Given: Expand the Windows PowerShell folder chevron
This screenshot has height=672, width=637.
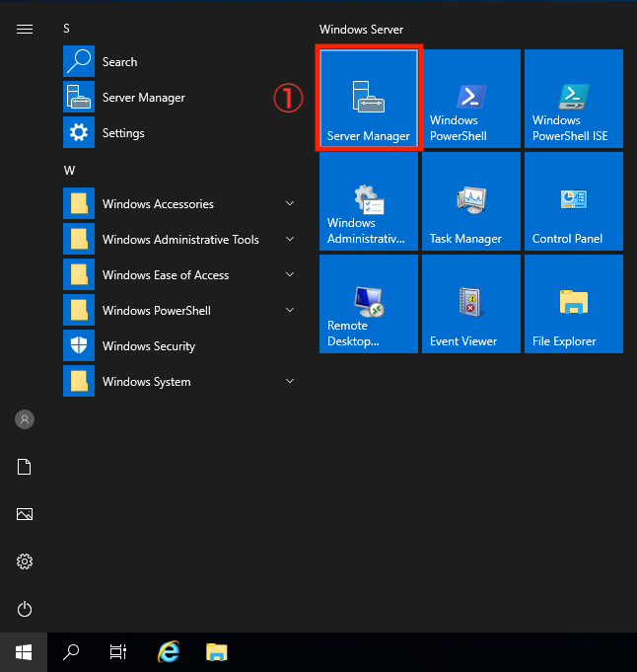Looking at the screenshot, I should click(x=290, y=310).
